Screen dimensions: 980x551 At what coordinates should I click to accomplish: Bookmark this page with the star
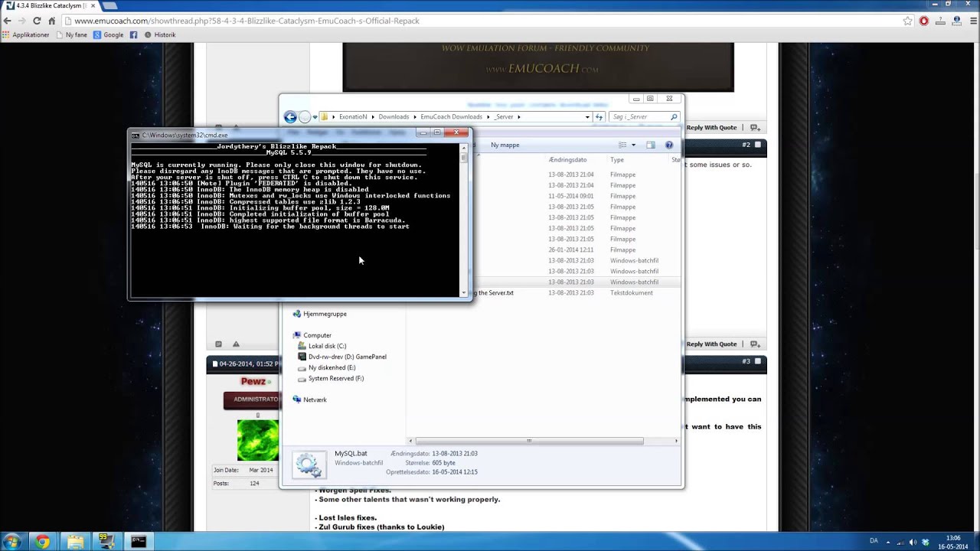908,21
